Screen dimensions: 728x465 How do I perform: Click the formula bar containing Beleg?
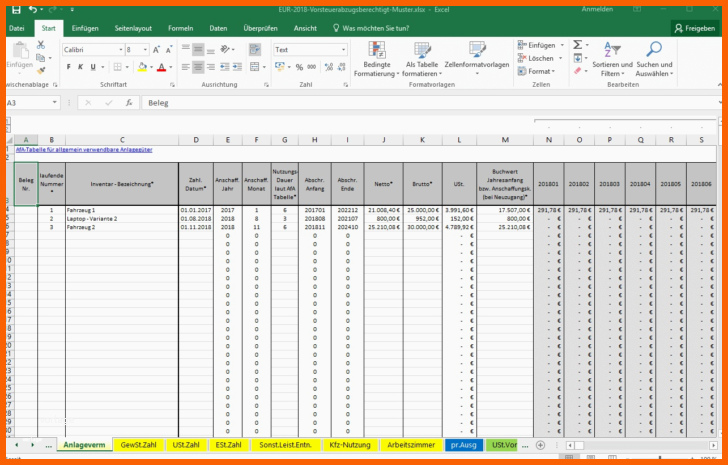(x=429, y=103)
